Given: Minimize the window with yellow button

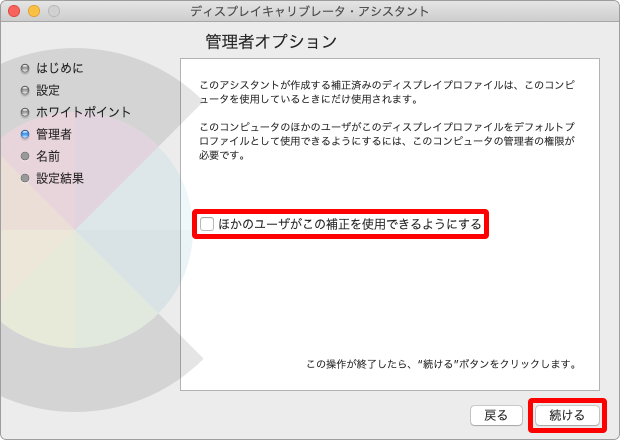Looking at the screenshot, I should tap(34, 11).
